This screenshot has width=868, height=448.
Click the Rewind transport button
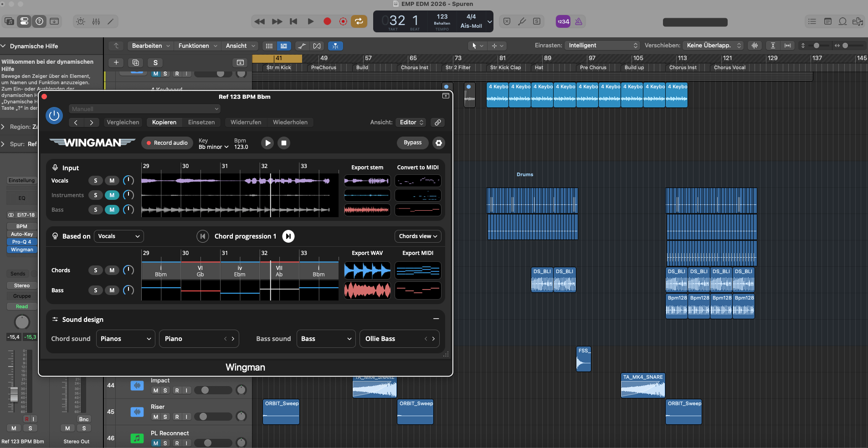click(x=259, y=21)
